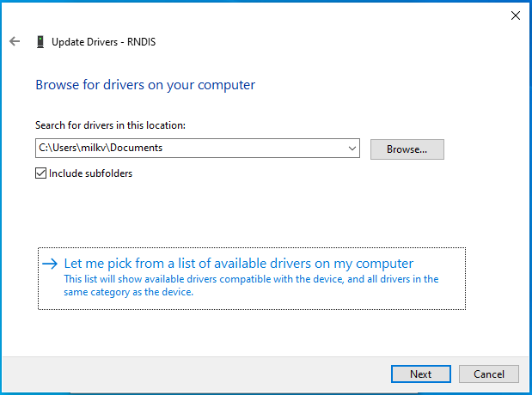This screenshot has width=532, height=395.
Task: Click the 'Browse for drivers on your computer' heading
Action: coord(145,85)
